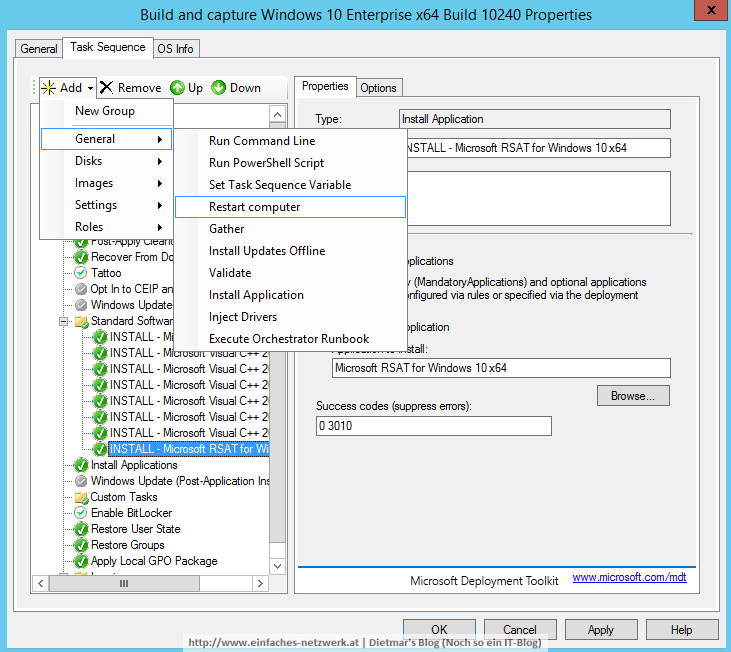Switch to the OS Info tab

(x=175, y=48)
